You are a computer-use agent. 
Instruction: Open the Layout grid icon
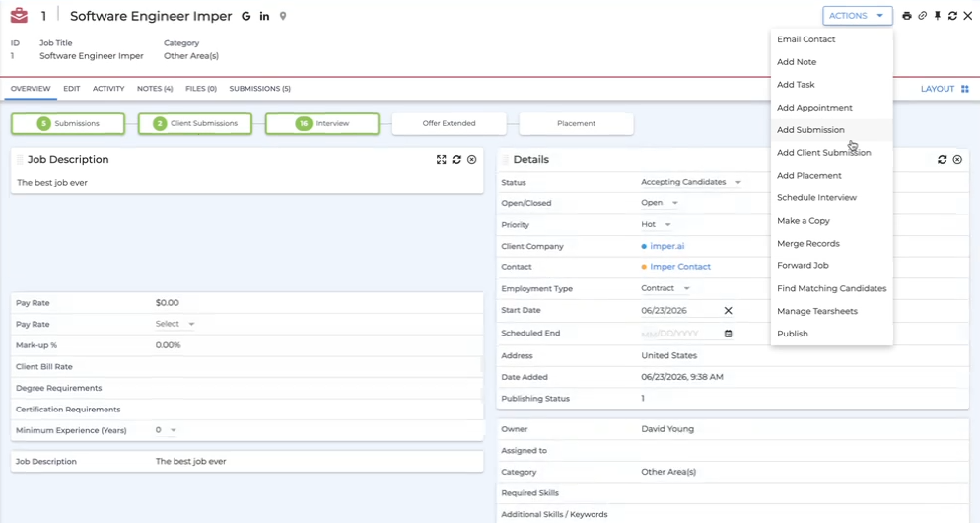click(965, 89)
